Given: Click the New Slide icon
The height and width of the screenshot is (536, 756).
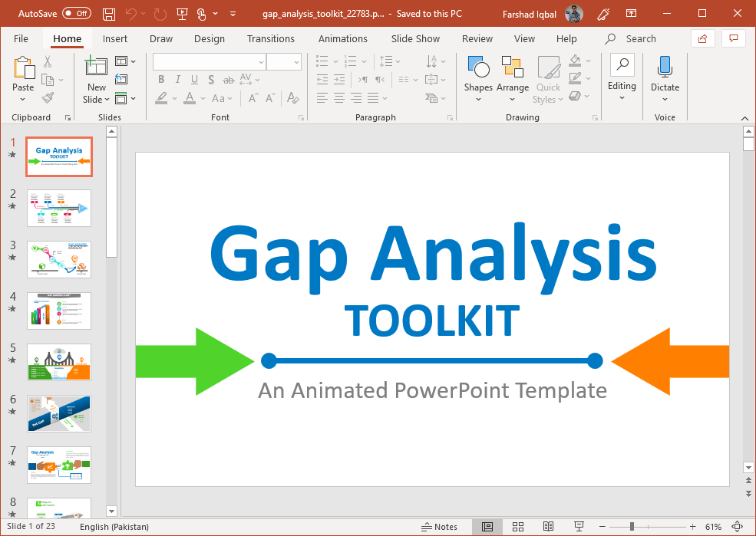Looking at the screenshot, I should 97,66.
